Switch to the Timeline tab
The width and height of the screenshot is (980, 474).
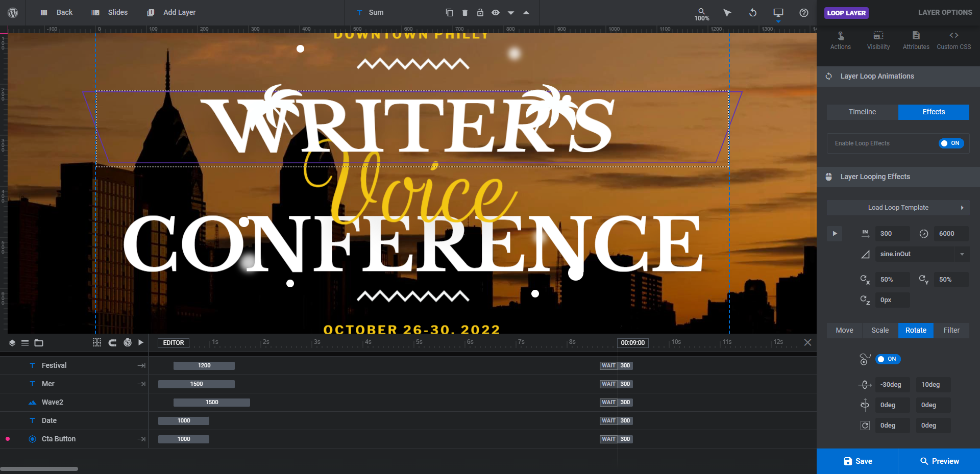863,112
